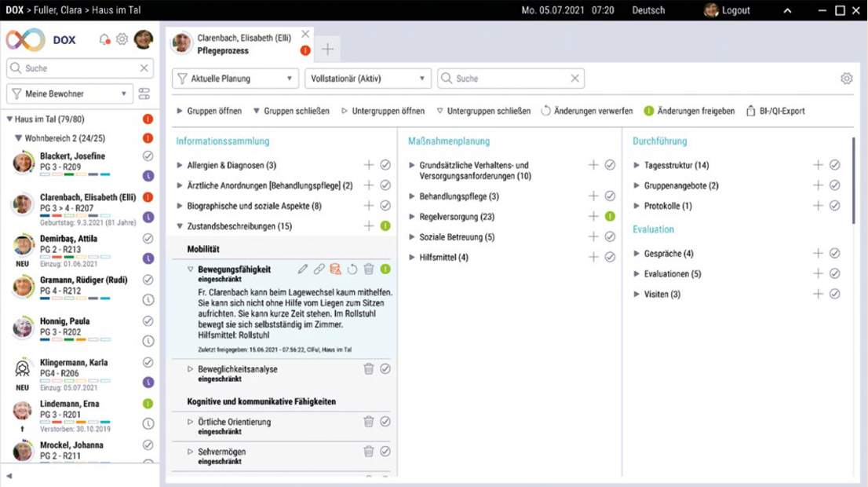The height and width of the screenshot is (487, 868).
Task: Open sidebar settings gear next to bell
Action: [122, 40]
